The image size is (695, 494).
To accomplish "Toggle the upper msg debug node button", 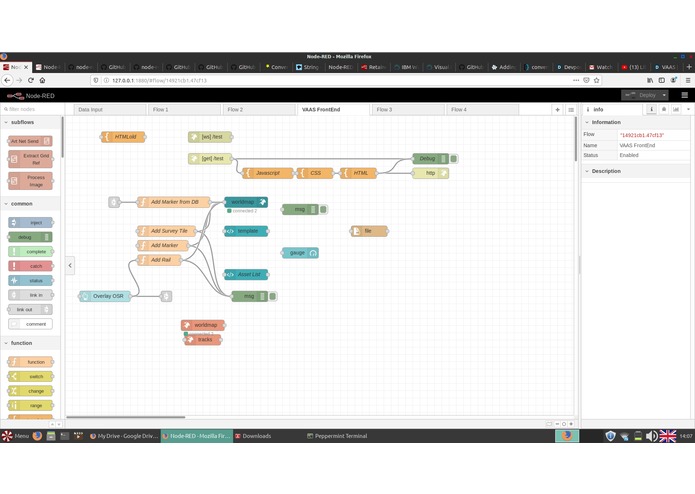I will 323,209.
